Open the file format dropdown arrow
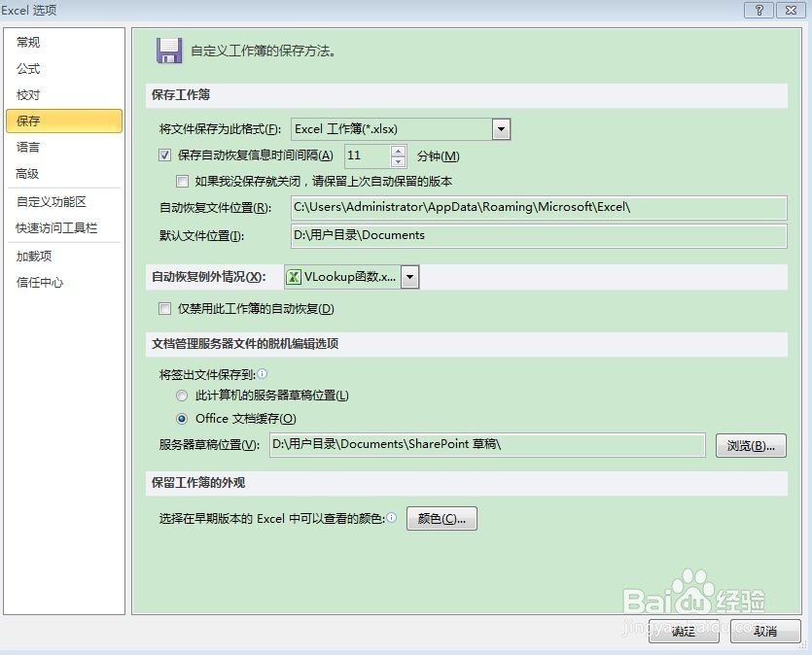Screen dimensions: 812x655 pos(501,129)
